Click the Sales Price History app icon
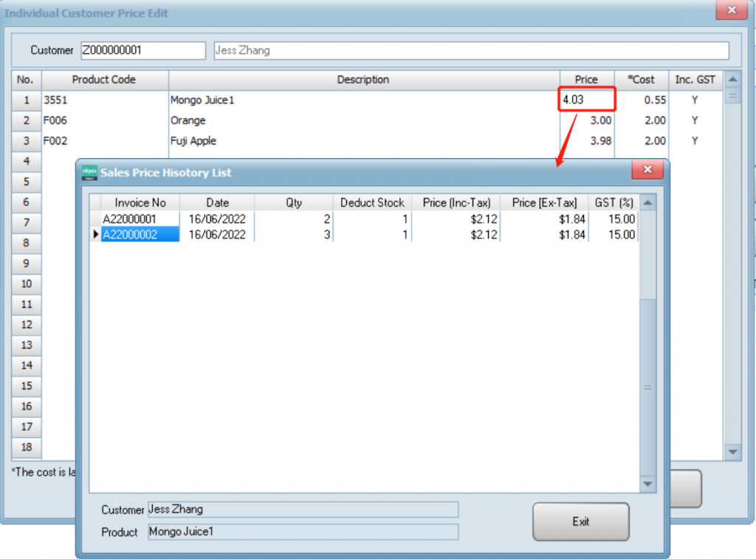 click(x=89, y=172)
